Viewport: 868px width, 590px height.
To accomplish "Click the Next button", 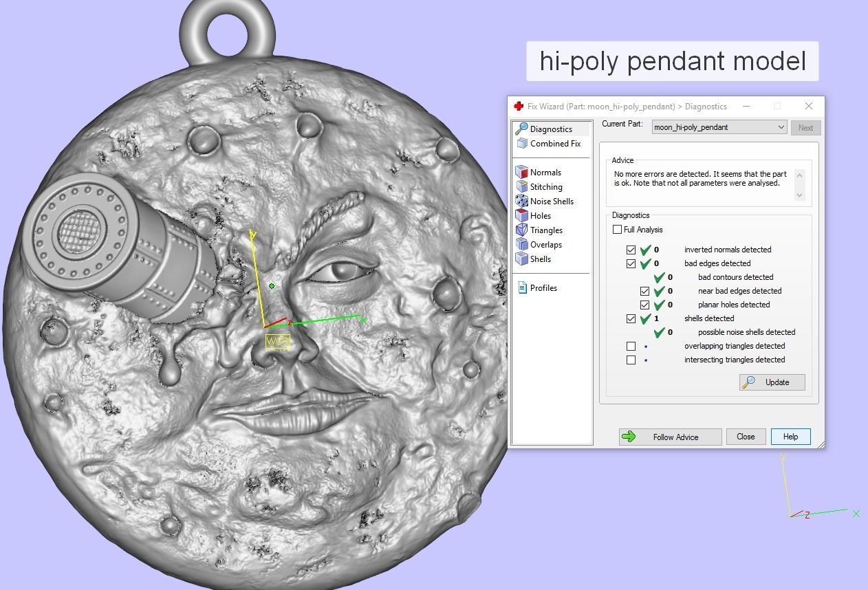I will (x=805, y=127).
